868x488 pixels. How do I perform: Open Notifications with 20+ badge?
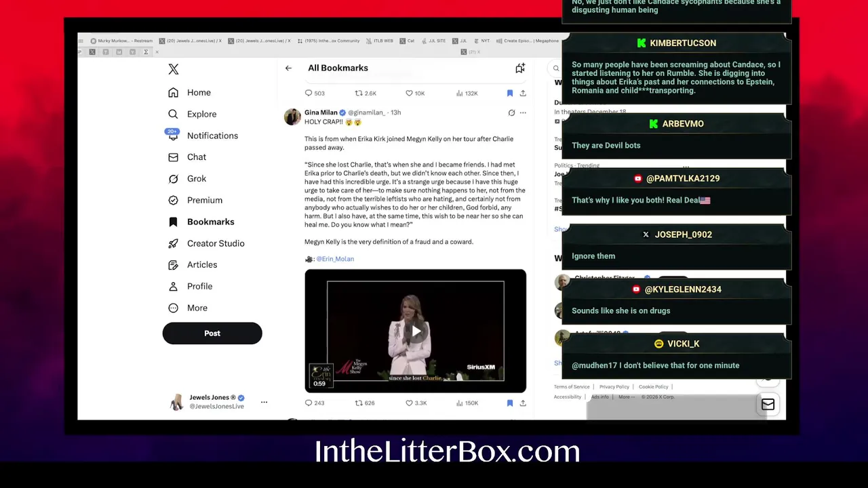point(203,136)
